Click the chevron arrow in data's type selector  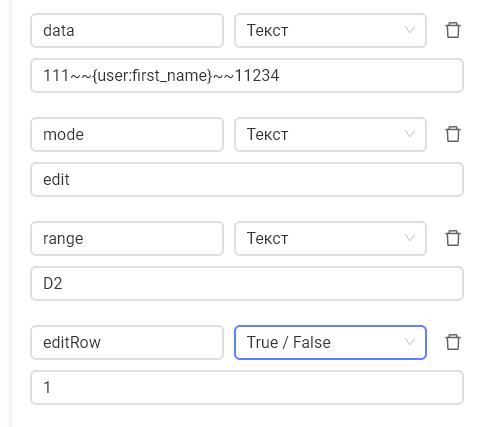tap(410, 30)
